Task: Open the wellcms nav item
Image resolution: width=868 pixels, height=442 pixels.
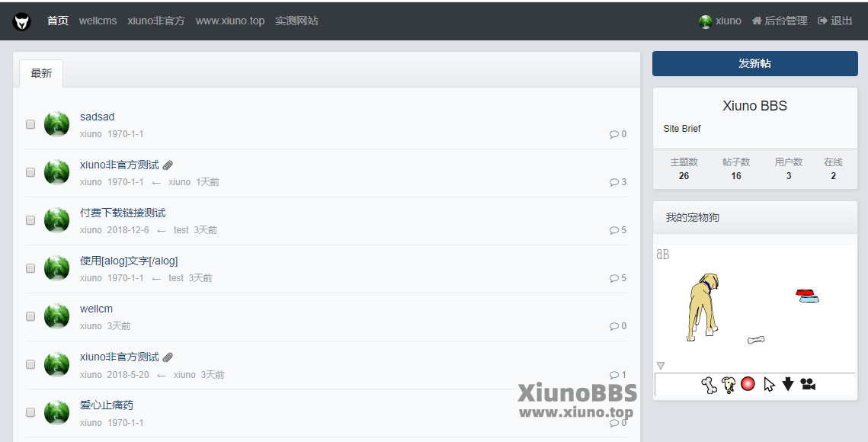Action: coord(98,21)
